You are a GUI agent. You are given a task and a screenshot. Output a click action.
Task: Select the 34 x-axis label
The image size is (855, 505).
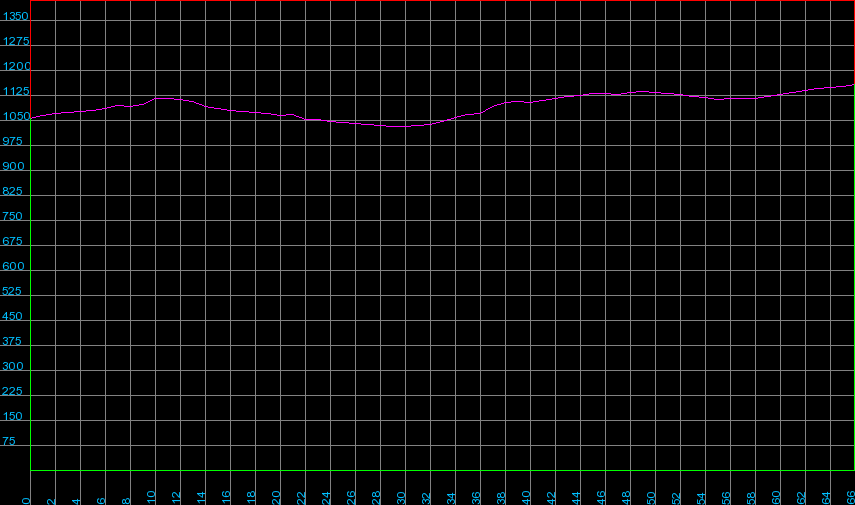pos(451,498)
